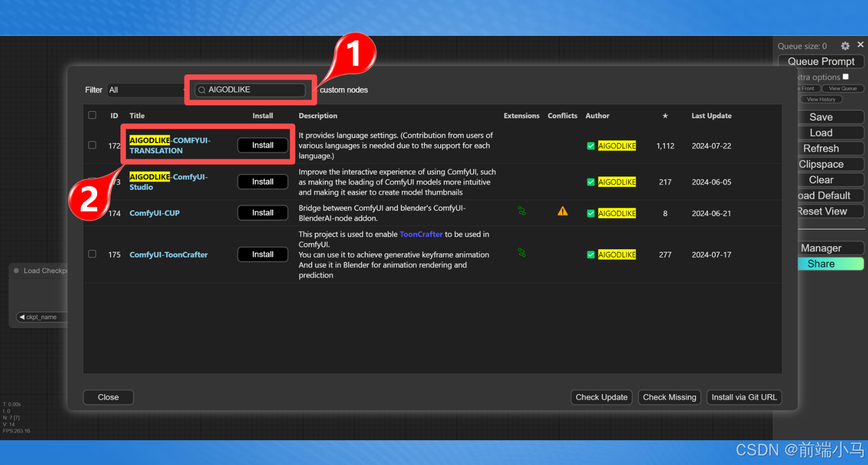Open AIGODLIKE-ComfyUI-Studio title link
Screen dimensions: 868x465
[x=169, y=182]
